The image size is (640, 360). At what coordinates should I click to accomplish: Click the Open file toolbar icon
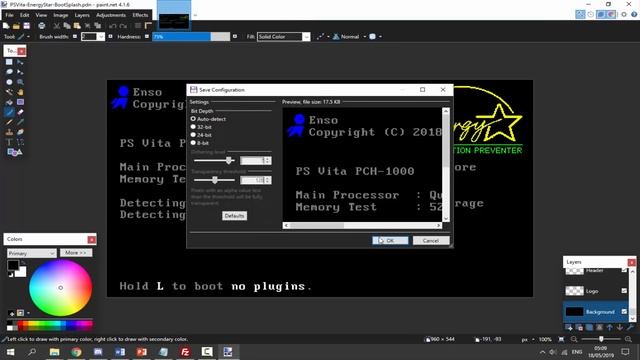[16, 26]
